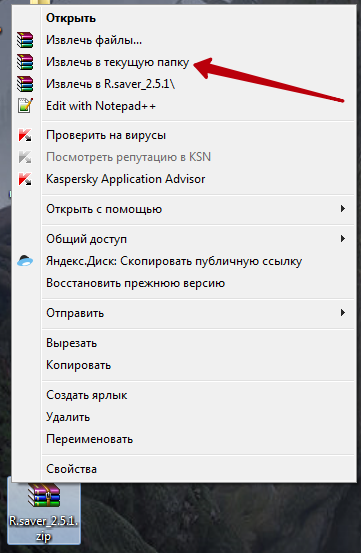Click WinRAR icon beside Извлечь в текущую папку
This screenshot has width=361, height=553.
(25, 62)
